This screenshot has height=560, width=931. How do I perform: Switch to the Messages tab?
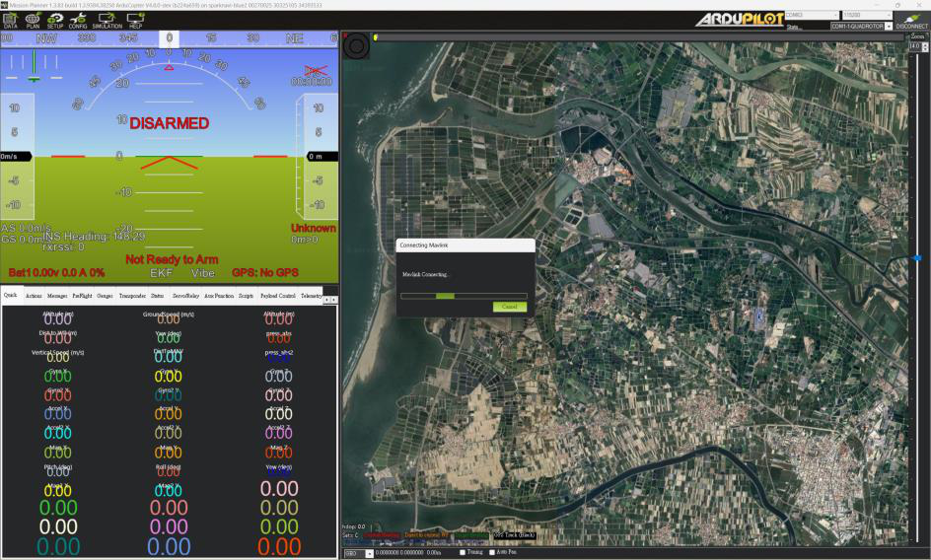click(x=57, y=296)
